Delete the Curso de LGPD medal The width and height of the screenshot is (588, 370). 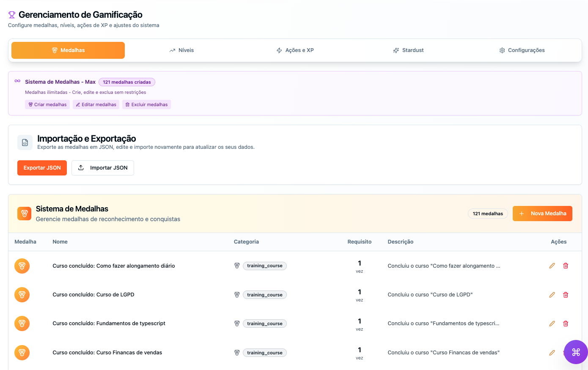tap(566, 295)
